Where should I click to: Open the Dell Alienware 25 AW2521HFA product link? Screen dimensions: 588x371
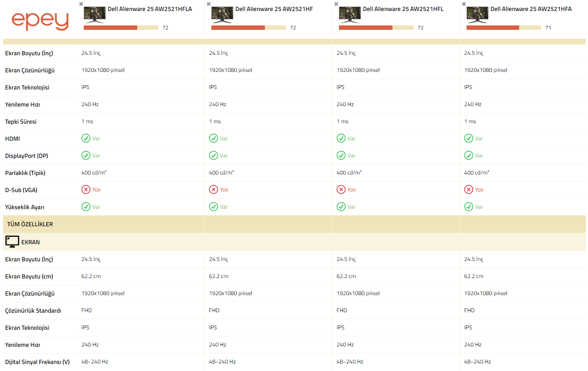coord(531,9)
